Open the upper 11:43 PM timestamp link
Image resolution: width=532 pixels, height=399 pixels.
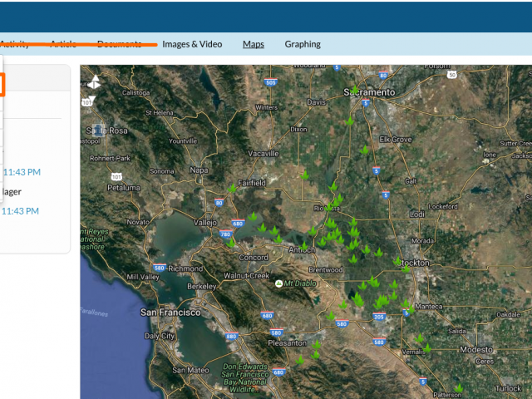click(x=22, y=172)
